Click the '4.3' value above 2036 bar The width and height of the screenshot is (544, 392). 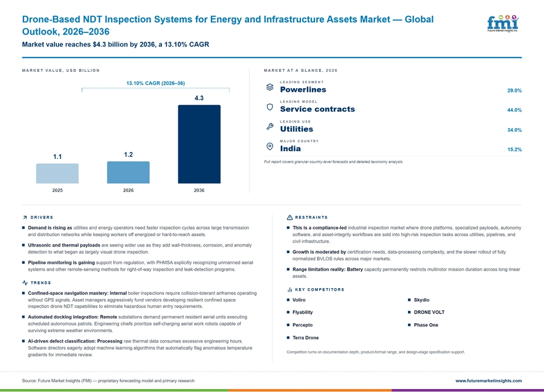[x=199, y=98]
